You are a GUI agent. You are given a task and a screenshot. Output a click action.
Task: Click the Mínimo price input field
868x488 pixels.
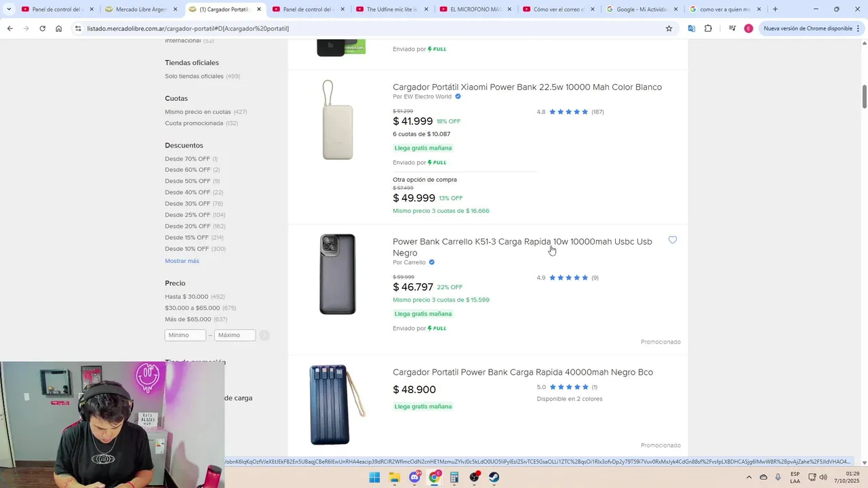(x=185, y=335)
